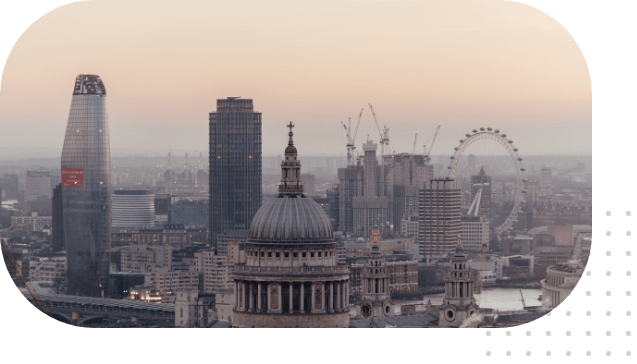
Task: Select St Paul's Cathedral main dome
Action: click(291, 219)
